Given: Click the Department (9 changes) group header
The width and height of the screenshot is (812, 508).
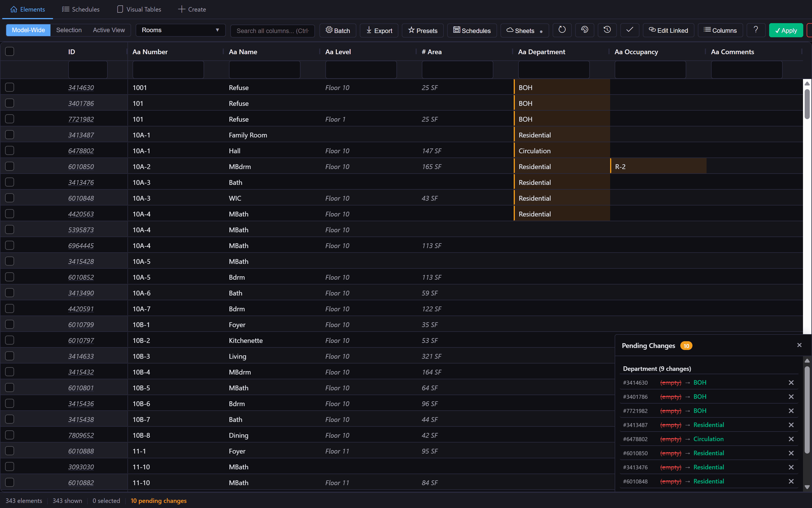Looking at the screenshot, I should pyautogui.click(x=657, y=369).
